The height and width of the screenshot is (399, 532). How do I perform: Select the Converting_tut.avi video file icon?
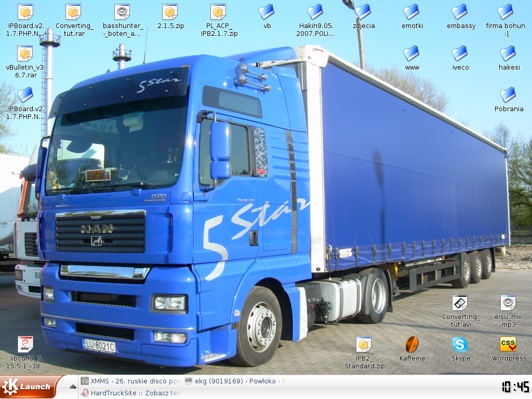click(460, 303)
